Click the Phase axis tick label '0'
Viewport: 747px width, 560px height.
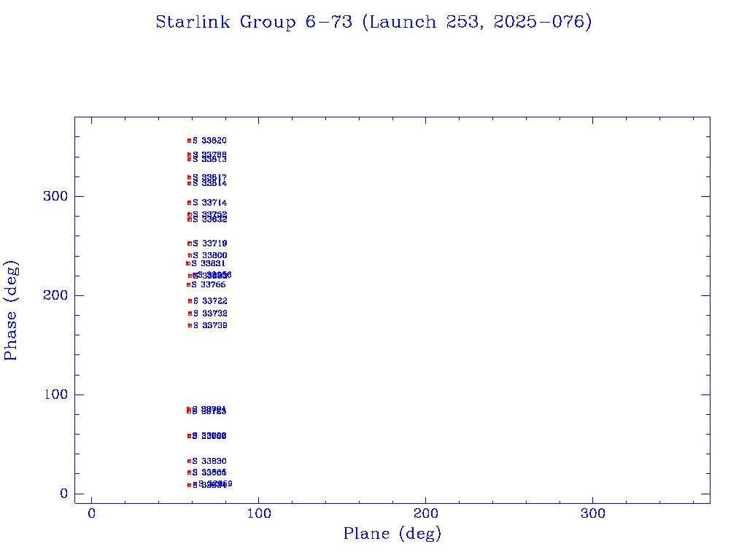(x=63, y=494)
